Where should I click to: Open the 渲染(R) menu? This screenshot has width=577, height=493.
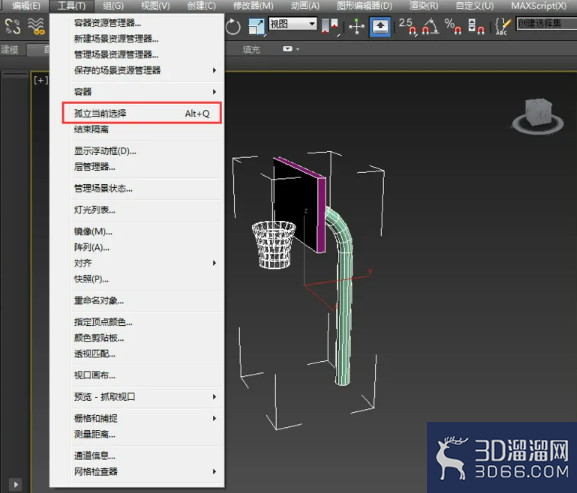click(x=424, y=6)
